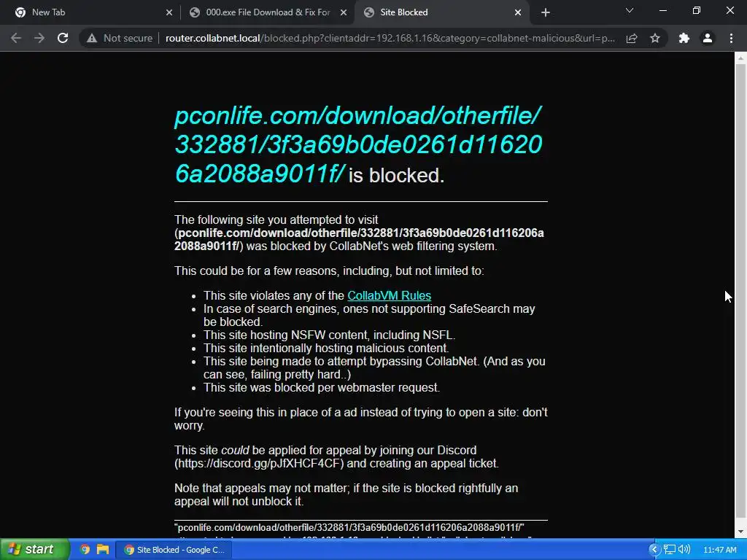
Task: Click 'Note that appeals may not matter' paragraph
Action: (x=346, y=495)
